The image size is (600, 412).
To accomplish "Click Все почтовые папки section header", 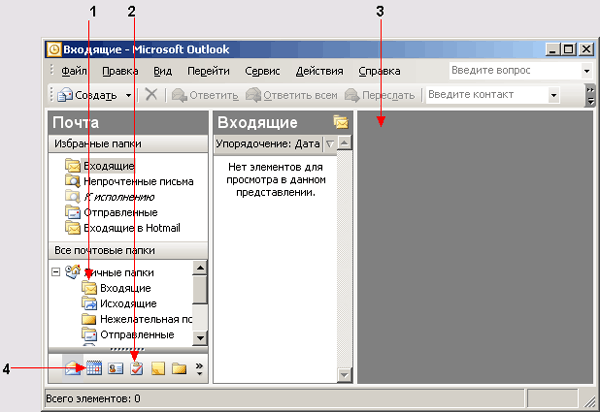I will coord(128,251).
